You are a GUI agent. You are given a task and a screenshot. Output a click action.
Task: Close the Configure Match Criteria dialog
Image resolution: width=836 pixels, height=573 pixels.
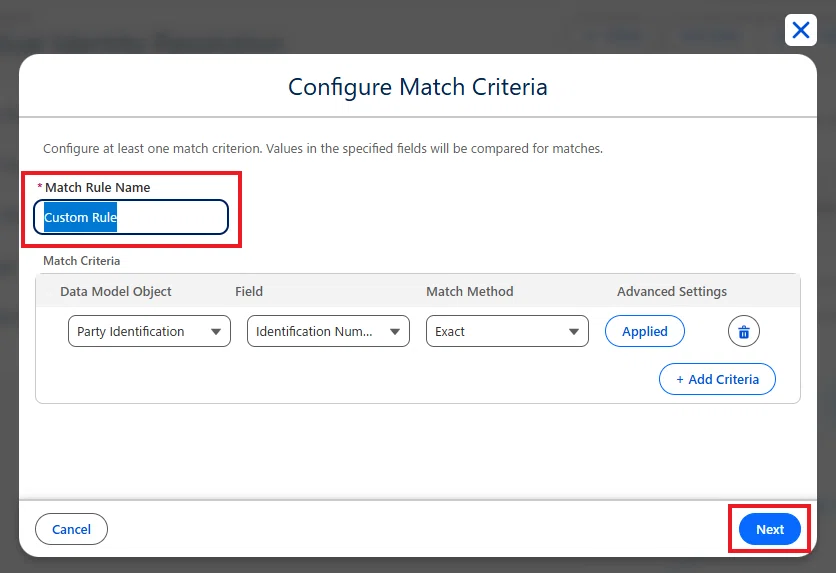coord(801,30)
